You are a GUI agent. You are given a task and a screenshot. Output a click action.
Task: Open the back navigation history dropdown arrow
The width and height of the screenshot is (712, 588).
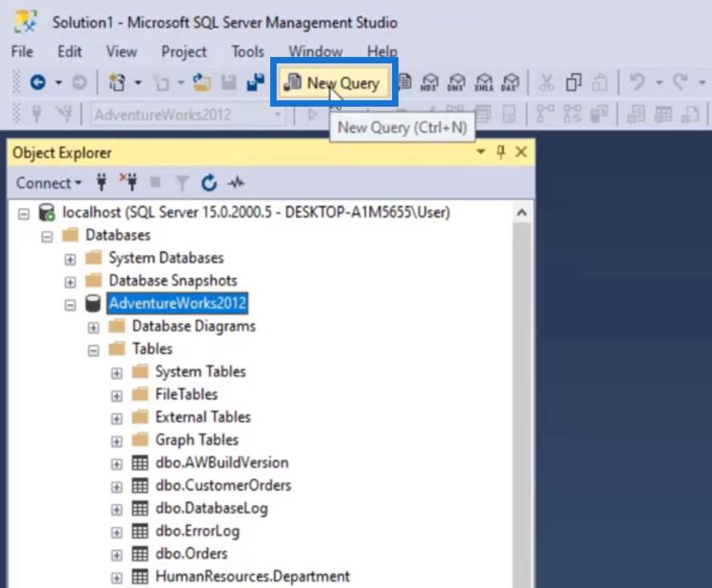click(x=59, y=83)
